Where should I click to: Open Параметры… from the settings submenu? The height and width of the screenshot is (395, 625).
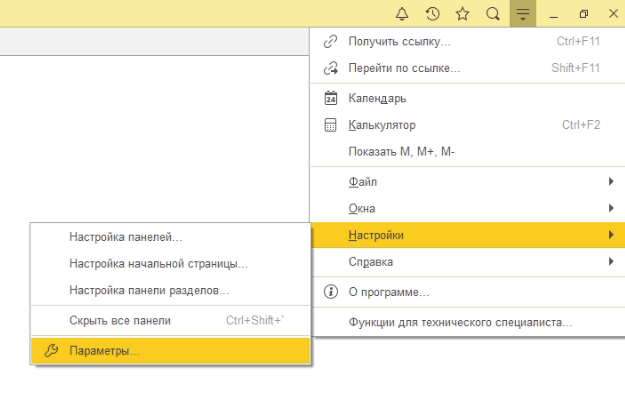click(170, 351)
